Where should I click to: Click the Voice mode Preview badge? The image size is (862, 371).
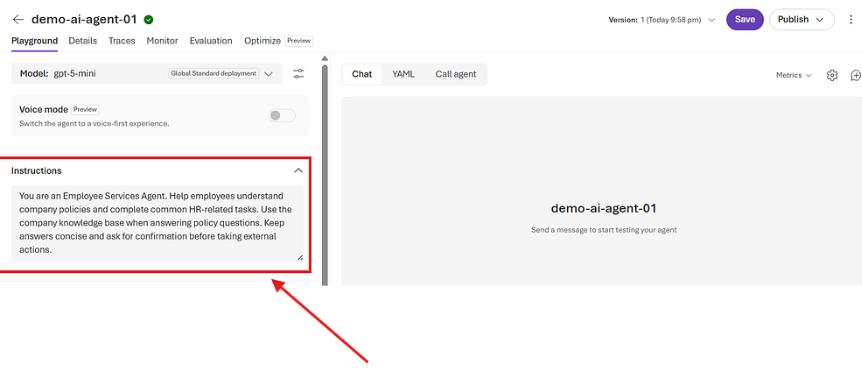click(85, 109)
